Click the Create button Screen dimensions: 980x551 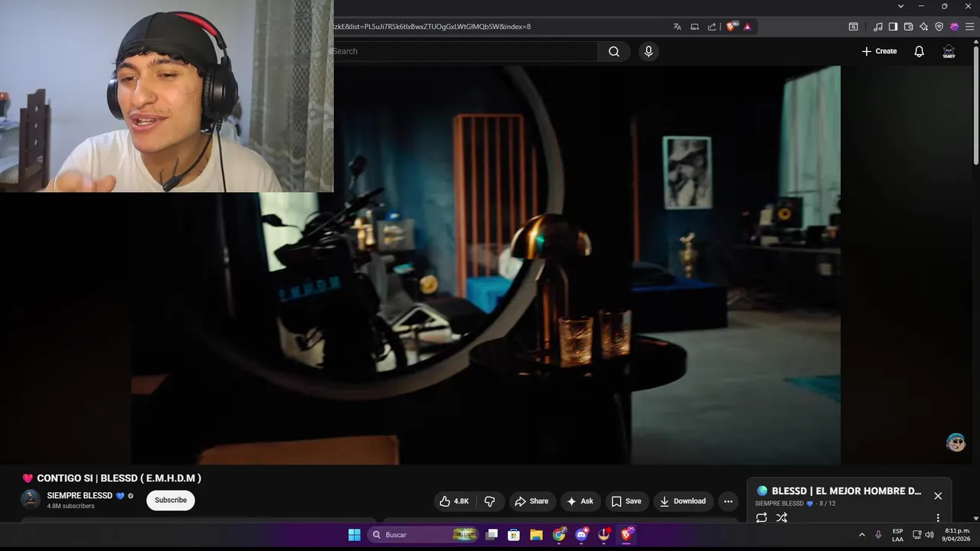879,51
